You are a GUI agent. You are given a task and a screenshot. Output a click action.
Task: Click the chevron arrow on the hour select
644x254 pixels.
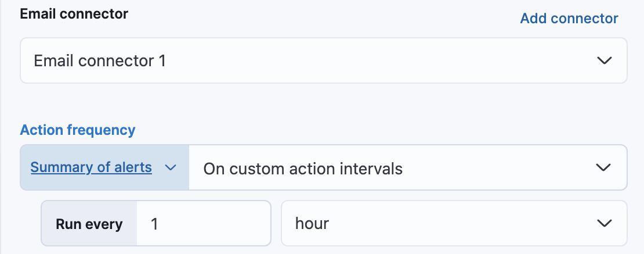[x=604, y=223]
